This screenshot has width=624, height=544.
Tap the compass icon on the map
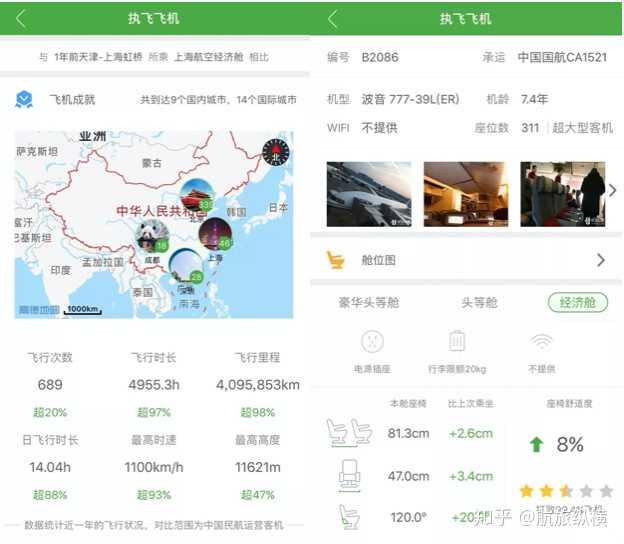(x=276, y=152)
